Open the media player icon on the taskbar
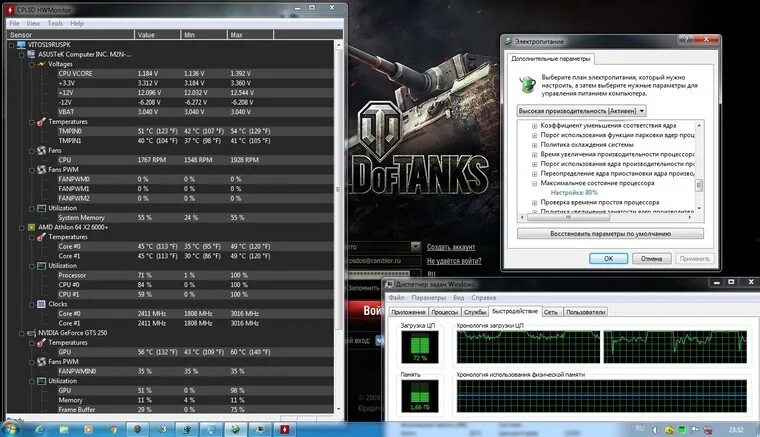 88,429
